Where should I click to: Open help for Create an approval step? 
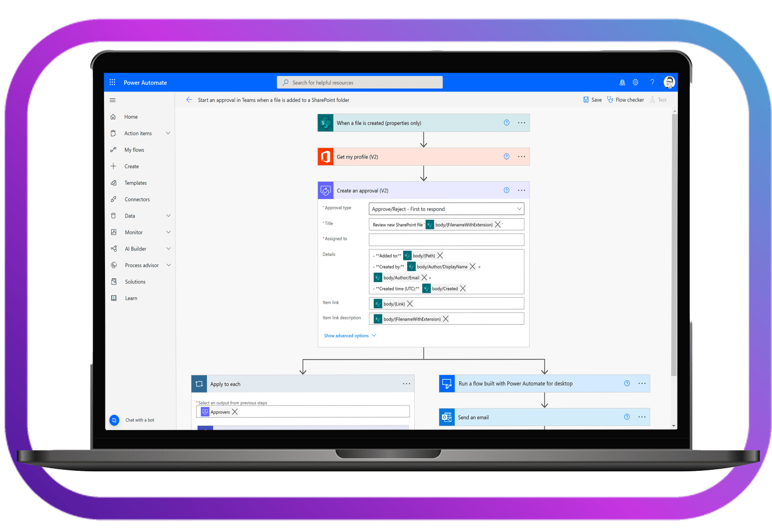pos(506,190)
